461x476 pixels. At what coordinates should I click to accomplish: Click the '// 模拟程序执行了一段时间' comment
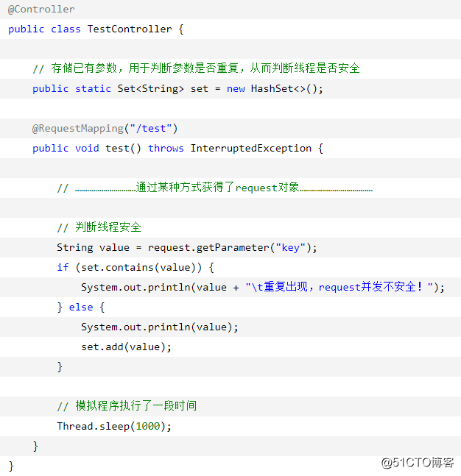click(x=127, y=406)
